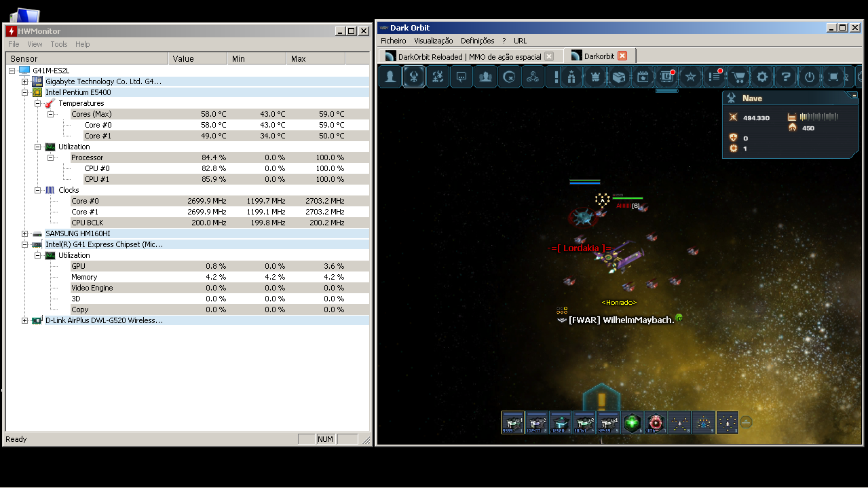Select the ring drone formation in slot 0
Screen dimensions: 868x488
(x=727, y=422)
